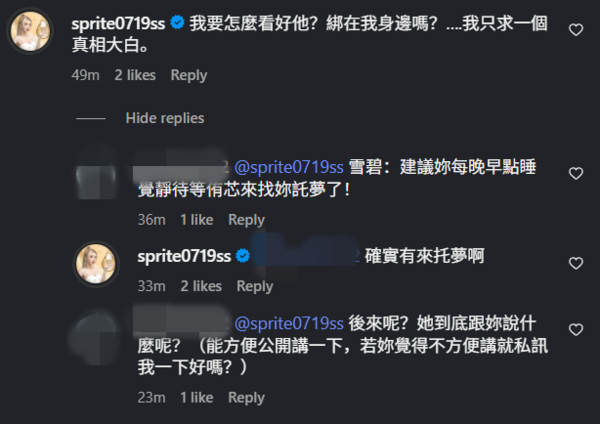This screenshot has height=424, width=600.
Task: Reply to the 49m top comment
Action: (188, 75)
